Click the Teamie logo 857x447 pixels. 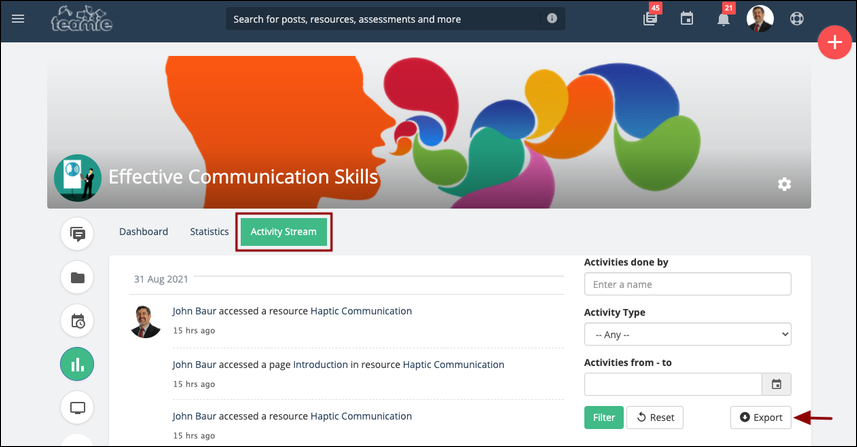81,19
